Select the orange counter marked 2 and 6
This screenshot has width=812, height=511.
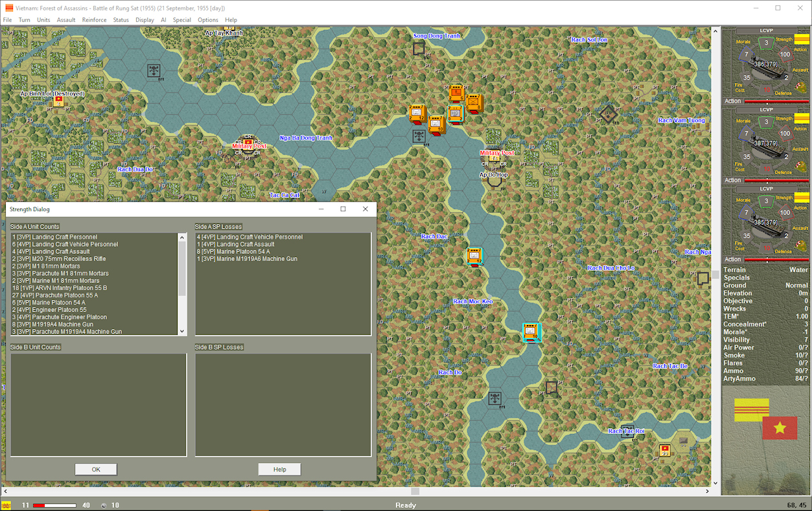[x=457, y=93]
